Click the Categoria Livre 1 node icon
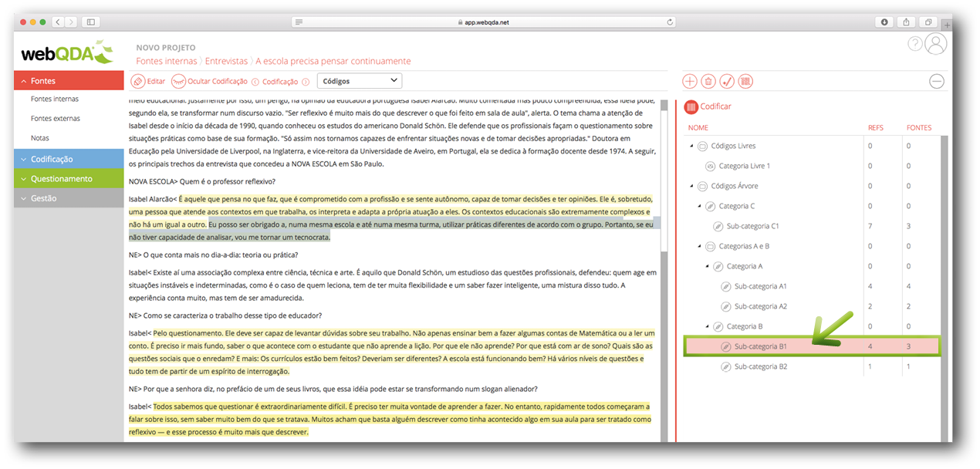 click(711, 166)
